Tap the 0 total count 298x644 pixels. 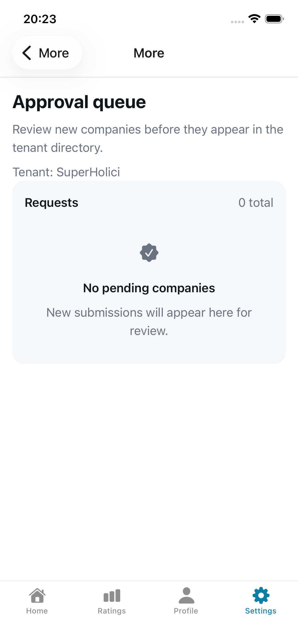click(x=256, y=203)
